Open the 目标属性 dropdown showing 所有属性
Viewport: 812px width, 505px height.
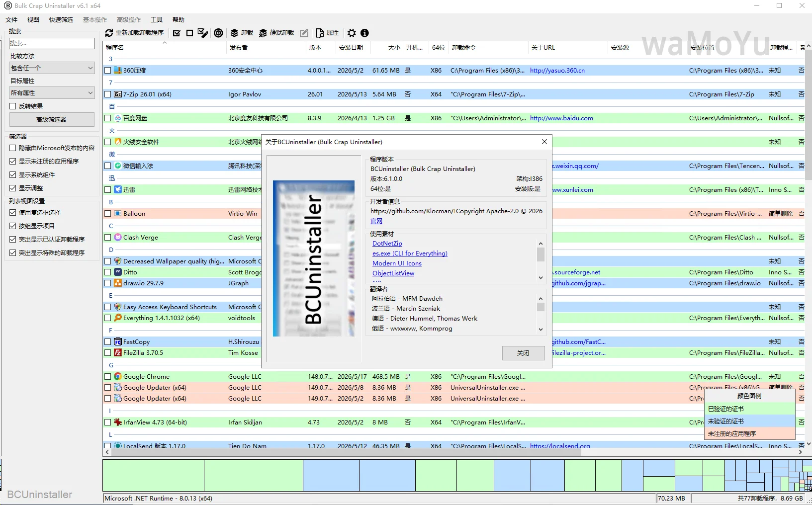coord(52,93)
